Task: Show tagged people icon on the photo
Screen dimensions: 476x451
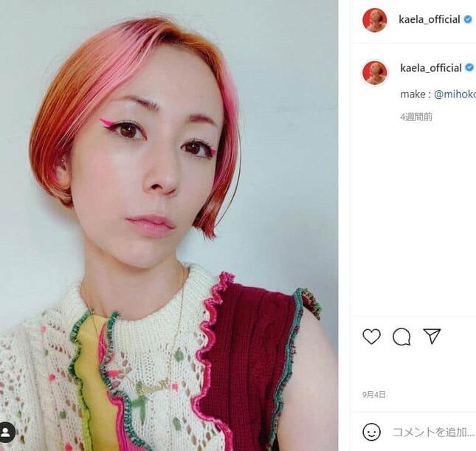Action: [6, 432]
